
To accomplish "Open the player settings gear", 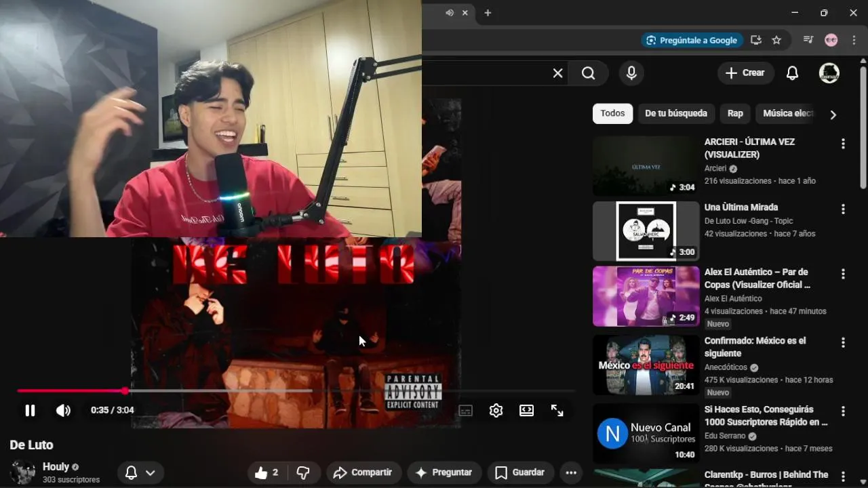I will [496, 410].
